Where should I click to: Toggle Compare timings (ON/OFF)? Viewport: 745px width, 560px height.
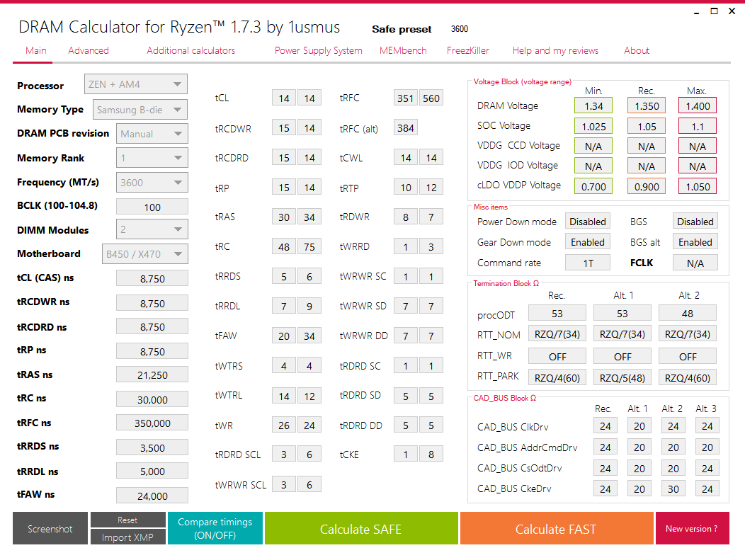(x=215, y=528)
